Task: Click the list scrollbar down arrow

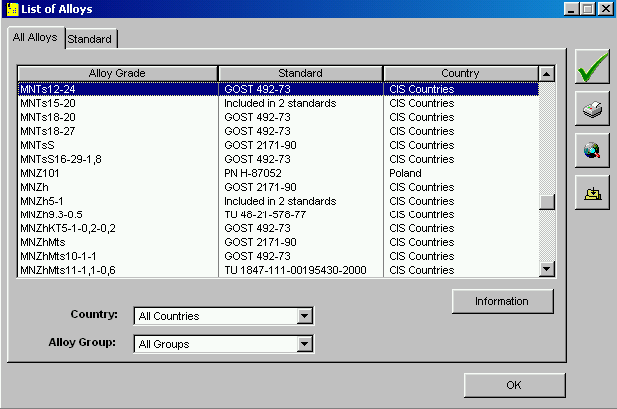Action: (547, 269)
